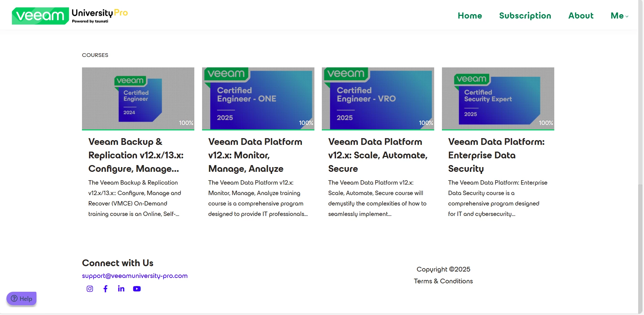644x315 pixels.
Task: Click the Copyright ©2025 text
Action: click(x=443, y=269)
